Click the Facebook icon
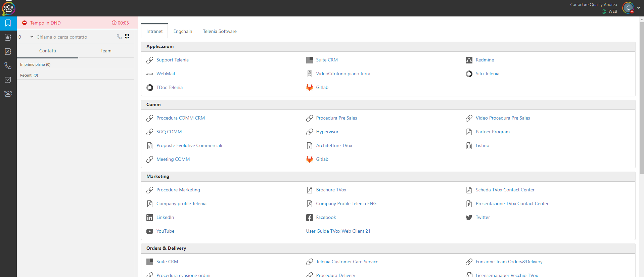Viewport: 644px width, 277px height. click(310, 218)
